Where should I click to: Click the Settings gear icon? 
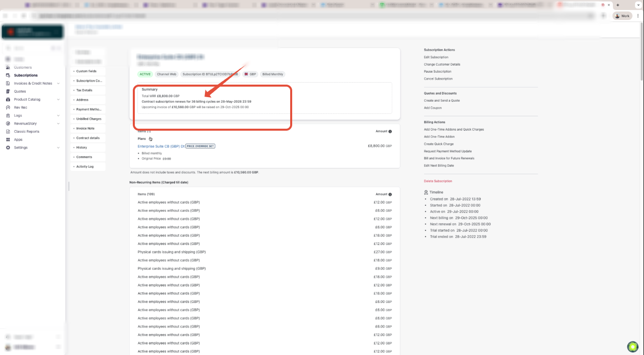click(x=8, y=147)
